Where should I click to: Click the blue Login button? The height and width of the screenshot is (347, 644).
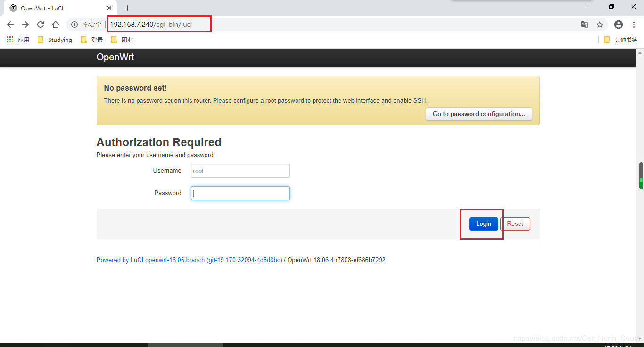tap(483, 224)
